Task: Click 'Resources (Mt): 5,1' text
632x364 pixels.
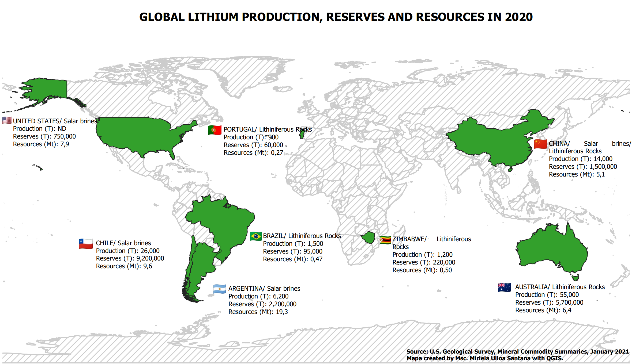Action: pyautogui.click(x=577, y=174)
